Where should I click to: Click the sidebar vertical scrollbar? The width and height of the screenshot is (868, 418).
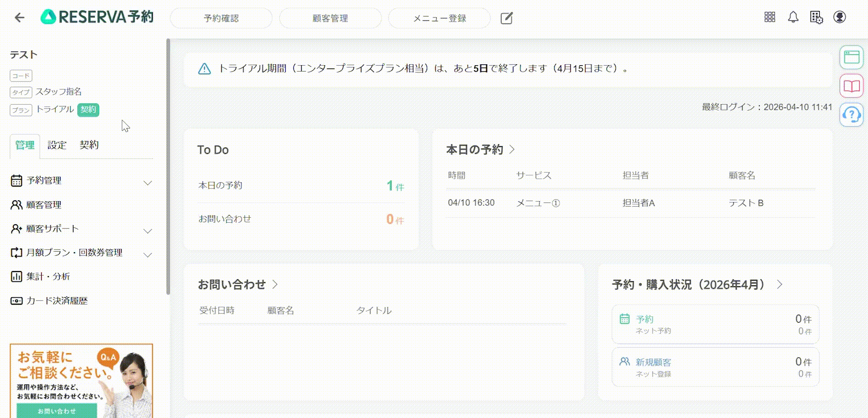tap(168, 166)
